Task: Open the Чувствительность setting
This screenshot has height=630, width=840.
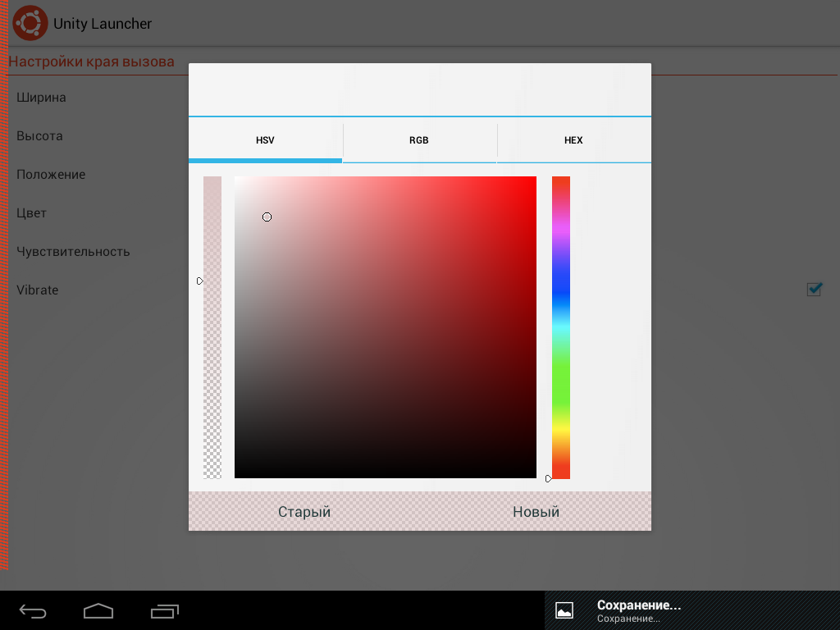Action: (x=73, y=252)
